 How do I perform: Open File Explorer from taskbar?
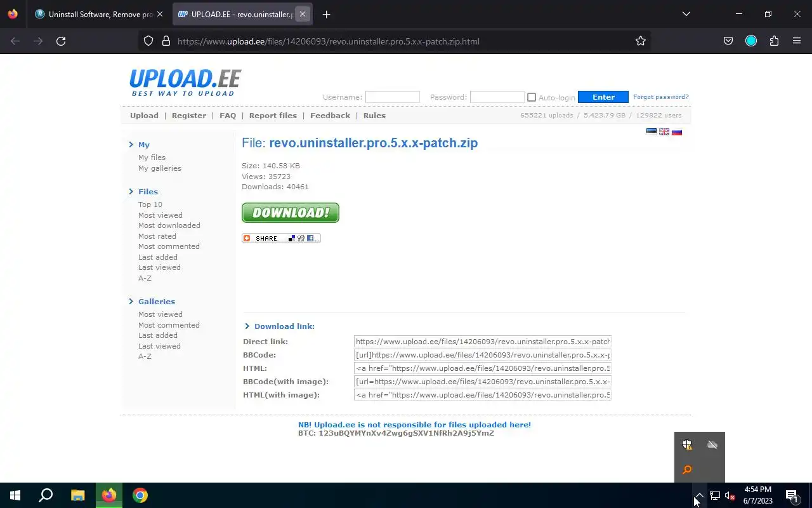(77, 495)
